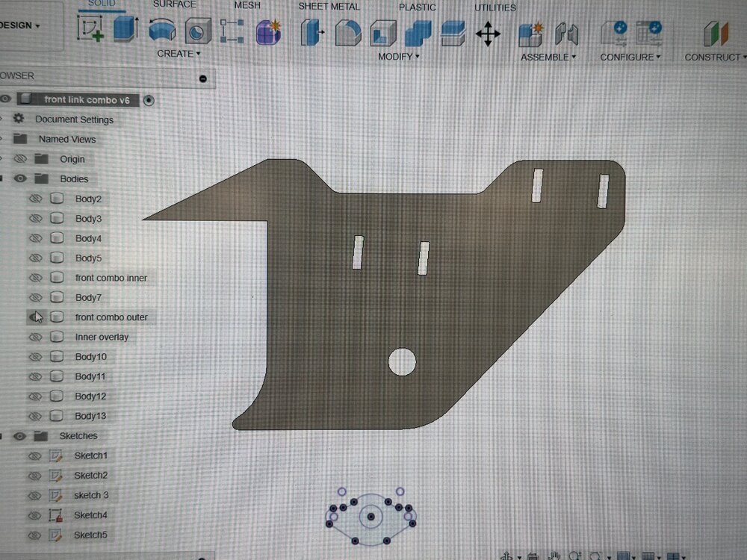Select the Press Pull tool icon
Viewport: 747px width, 560px height.
click(312, 32)
